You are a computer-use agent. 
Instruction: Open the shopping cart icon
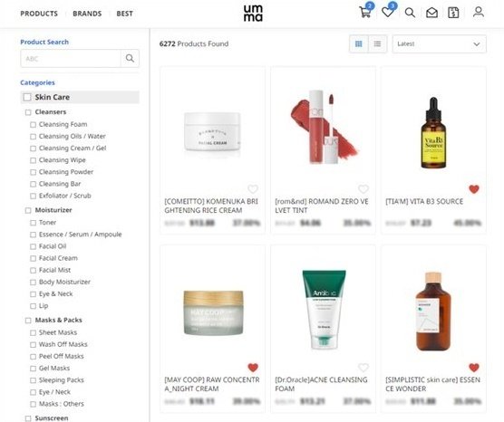[x=365, y=12]
